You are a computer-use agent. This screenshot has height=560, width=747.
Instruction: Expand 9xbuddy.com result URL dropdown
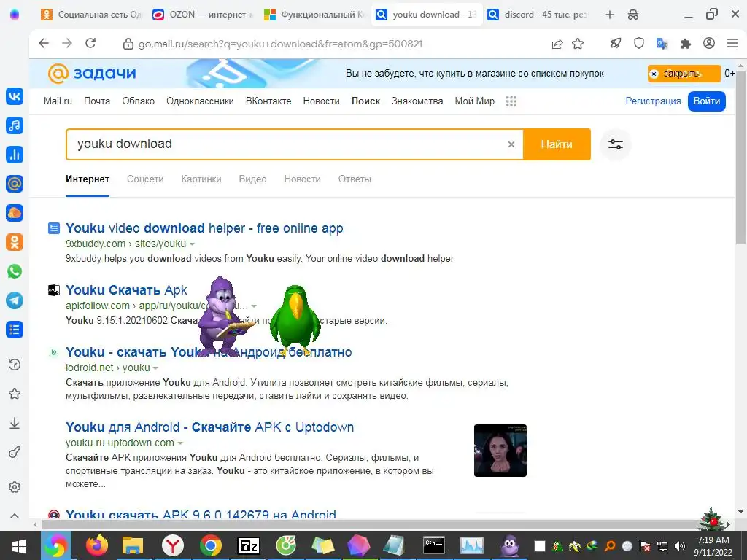click(x=192, y=244)
